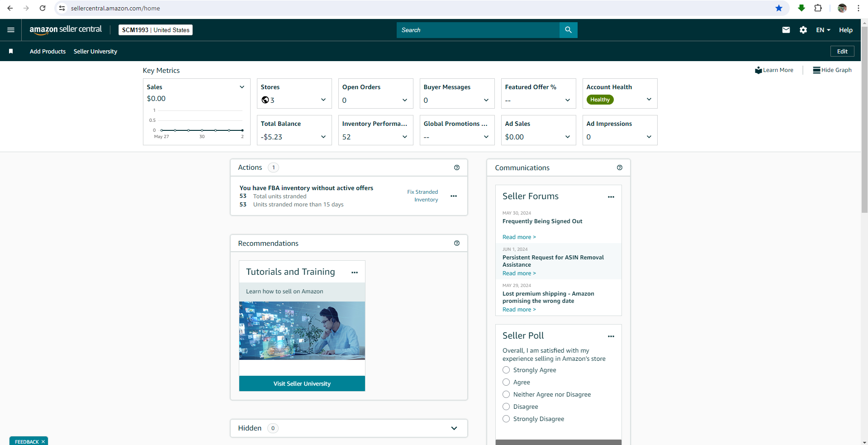Click the Edit button
Viewport: 868px width, 445px height.
pyautogui.click(x=842, y=51)
